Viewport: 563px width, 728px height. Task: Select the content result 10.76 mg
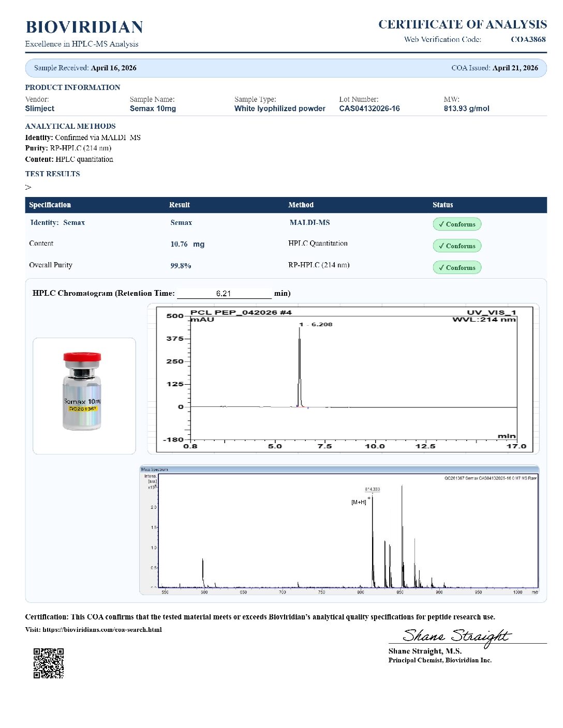(187, 244)
